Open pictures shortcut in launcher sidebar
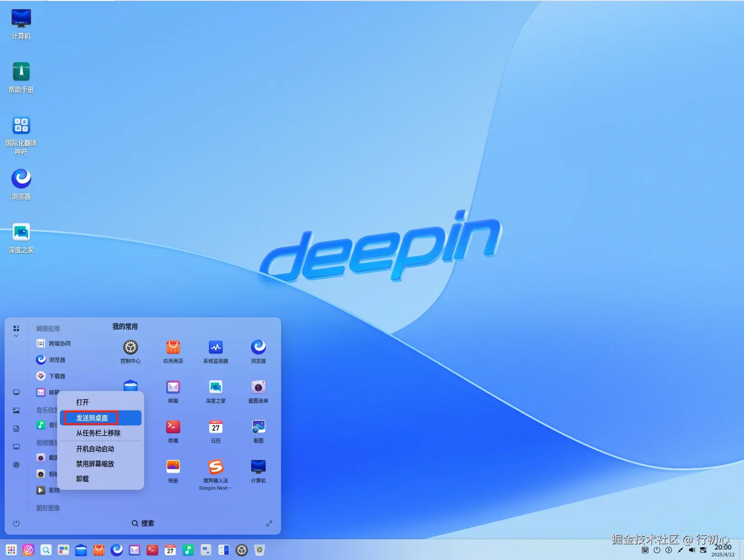The height and width of the screenshot is (560, 744). coord(16,410)
